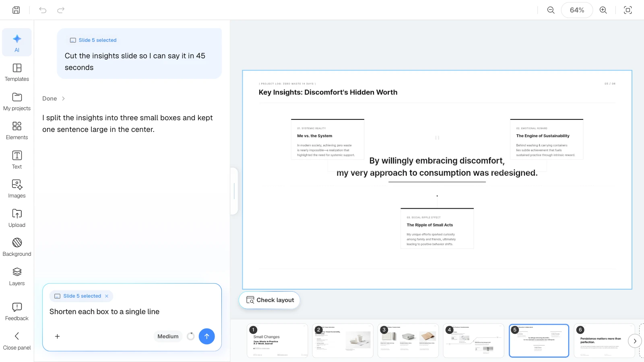Screen dimensions: 644x362
Task: Open the Images panel
Action: (x=17, y=189)
